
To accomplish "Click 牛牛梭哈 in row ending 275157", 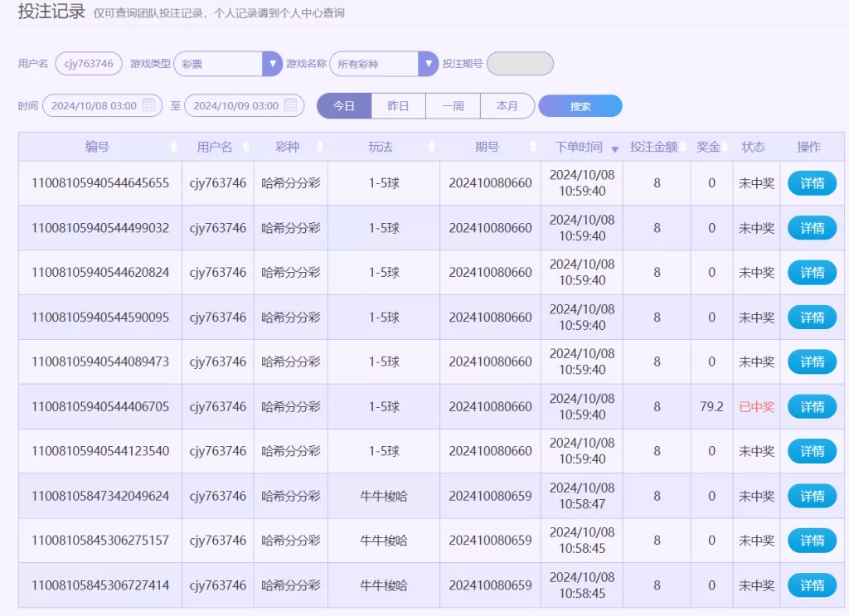I will [384, 541].
